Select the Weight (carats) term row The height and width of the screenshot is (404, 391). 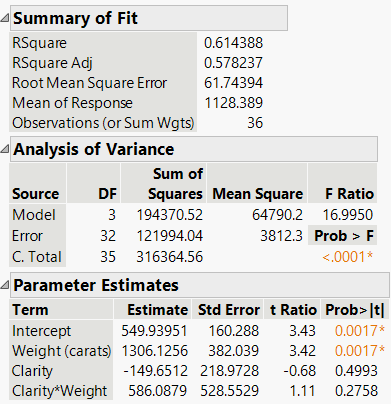click(x=62, y=351)
